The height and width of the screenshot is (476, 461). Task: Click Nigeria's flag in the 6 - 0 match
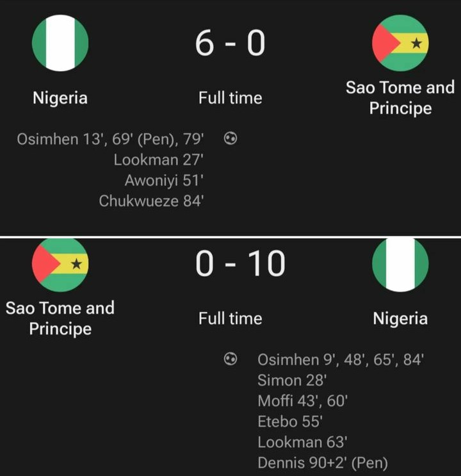pos(60,43)
